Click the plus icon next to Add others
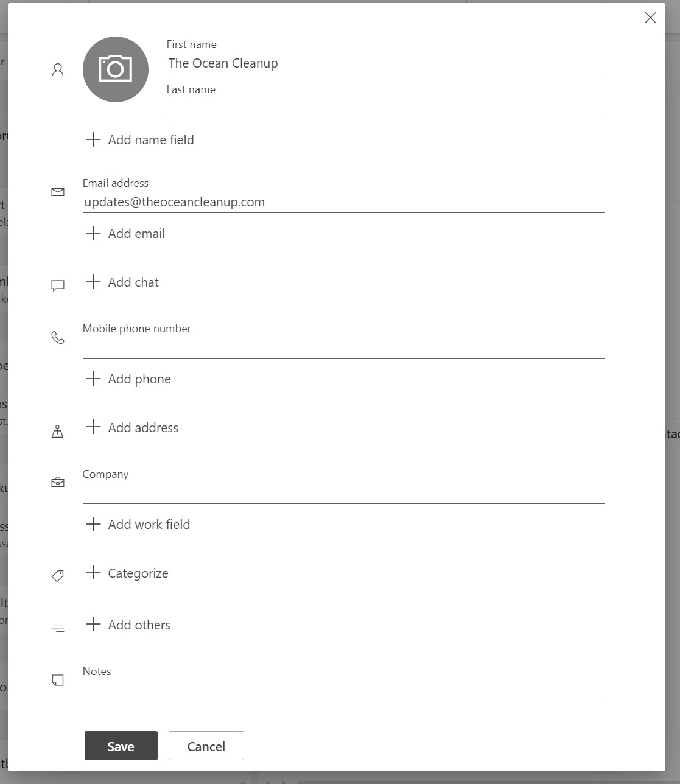The width and height of the screenshot is (680, 784). click(93, 625)
